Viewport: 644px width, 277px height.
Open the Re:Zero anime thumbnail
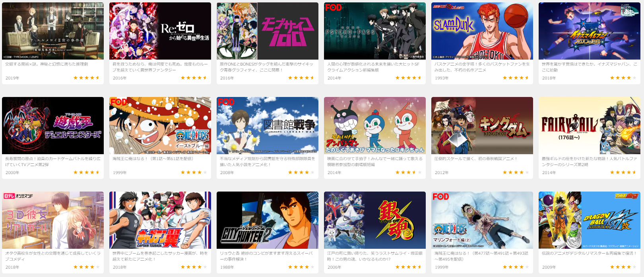(x=160, y=31)
